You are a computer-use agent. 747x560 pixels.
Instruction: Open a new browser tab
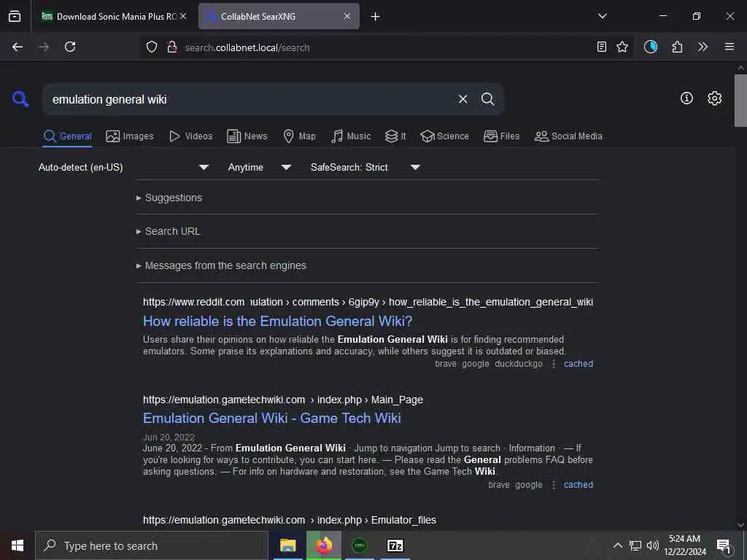376,17
